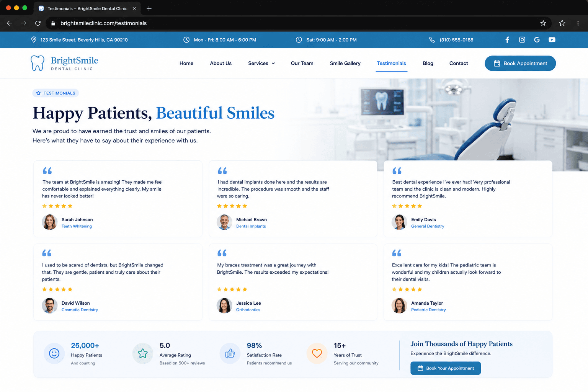Screen dimensions: 588x392
Task: Open the General Dentistry service link
Action: coord(428,226)
